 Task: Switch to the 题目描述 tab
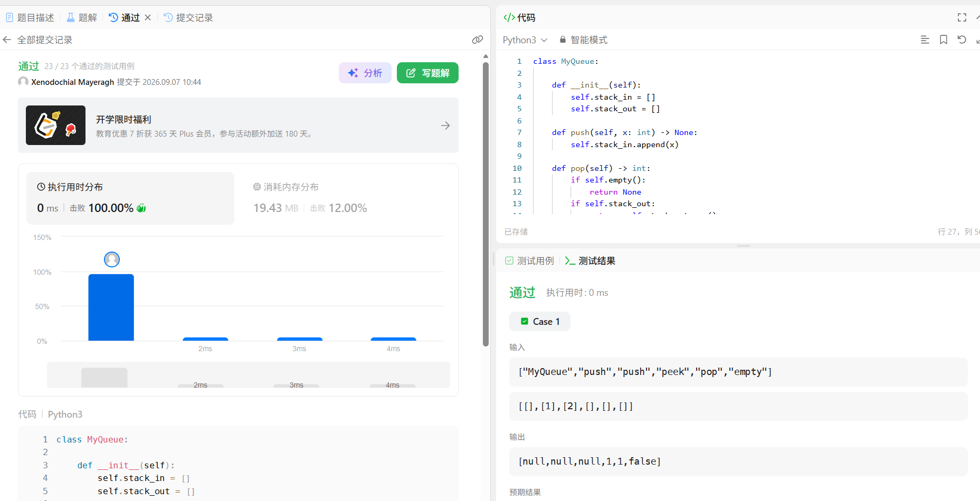tap(30, 17)
